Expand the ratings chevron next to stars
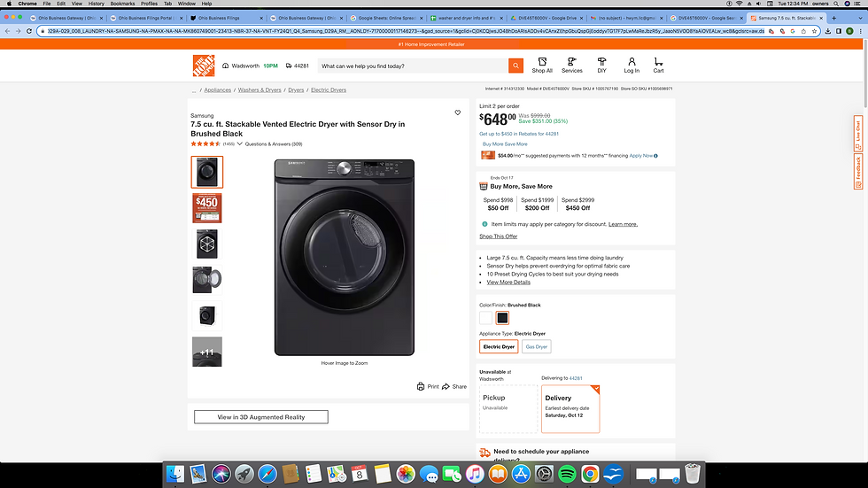 [x=239, y=143]
